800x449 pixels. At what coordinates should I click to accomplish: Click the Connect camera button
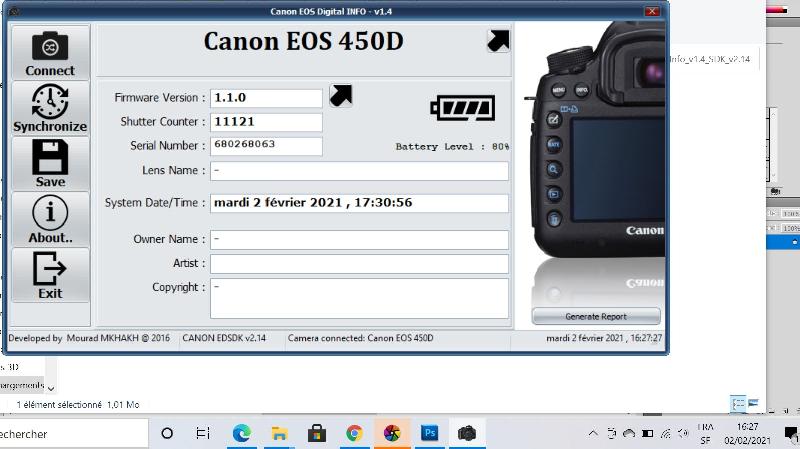pyautogui.click(x=51, y=53)
